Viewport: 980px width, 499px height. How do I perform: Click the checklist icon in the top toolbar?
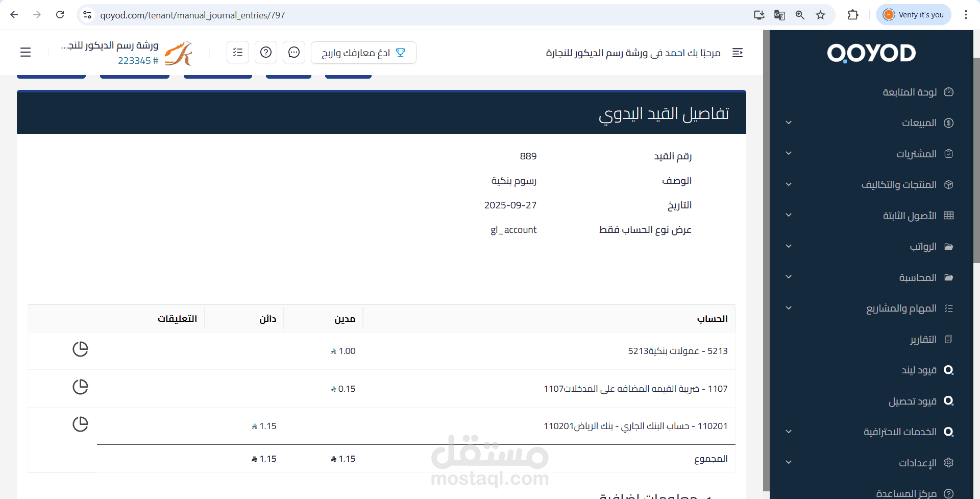[x=237, y=52]
